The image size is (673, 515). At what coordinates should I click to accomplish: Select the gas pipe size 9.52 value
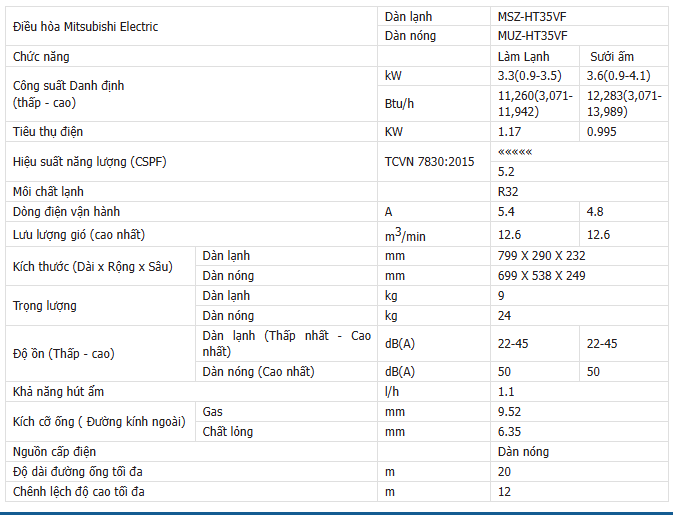pyautogui.click(x=509, y=412)
